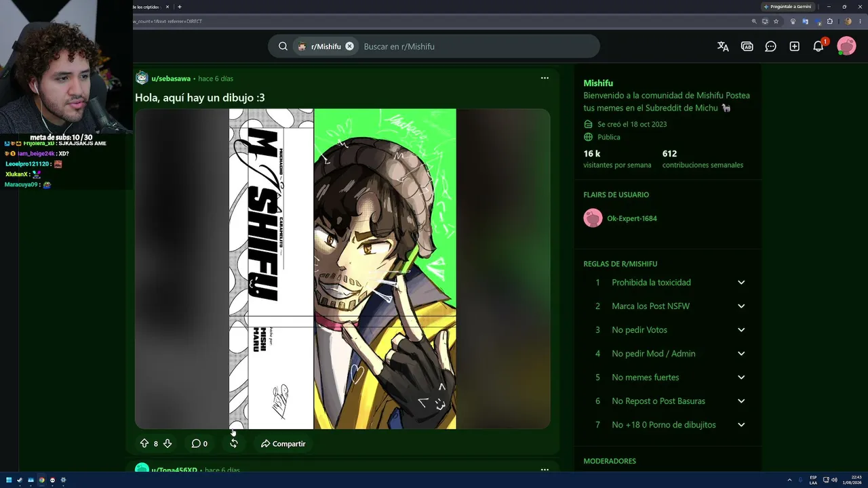This screenshot has height=488, width=868.
Task: Install the page as an app icon
Action: coord(765,21)
